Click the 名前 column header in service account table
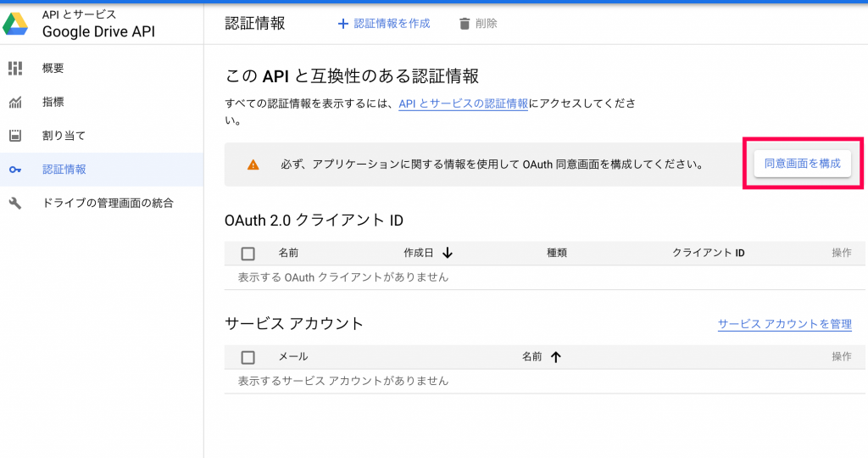The image size is (868, 458). click(x=532, y=357)
